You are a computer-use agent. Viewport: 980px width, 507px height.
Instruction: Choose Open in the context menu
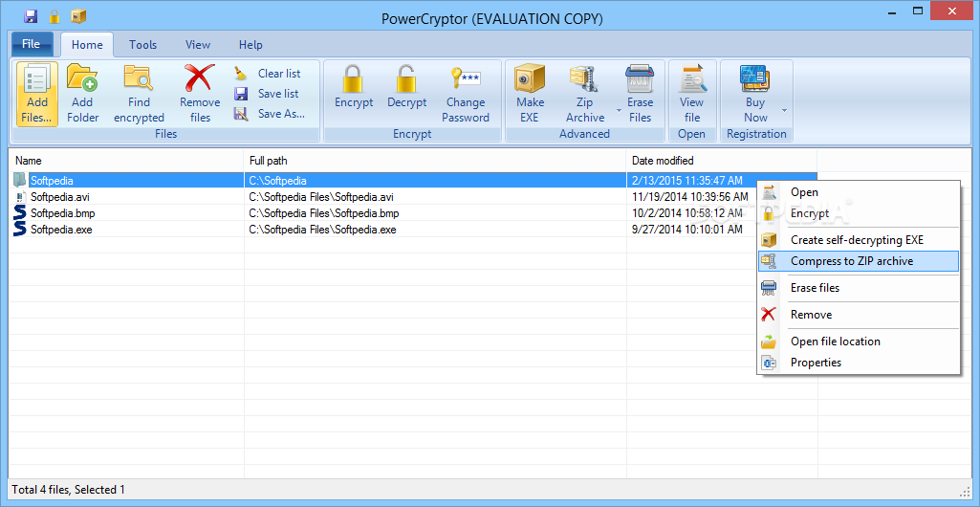[859, 192]
